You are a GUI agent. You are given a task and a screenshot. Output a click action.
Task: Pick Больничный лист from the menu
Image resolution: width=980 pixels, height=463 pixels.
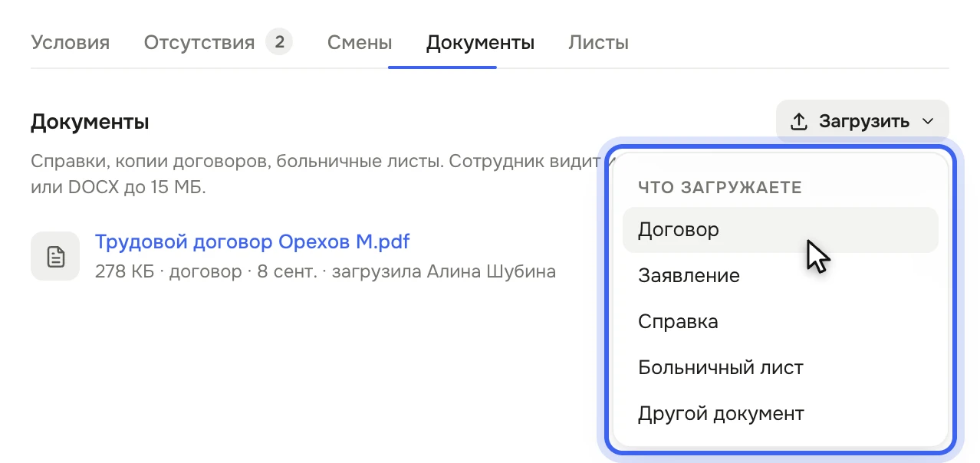click(x=781, y=368)
